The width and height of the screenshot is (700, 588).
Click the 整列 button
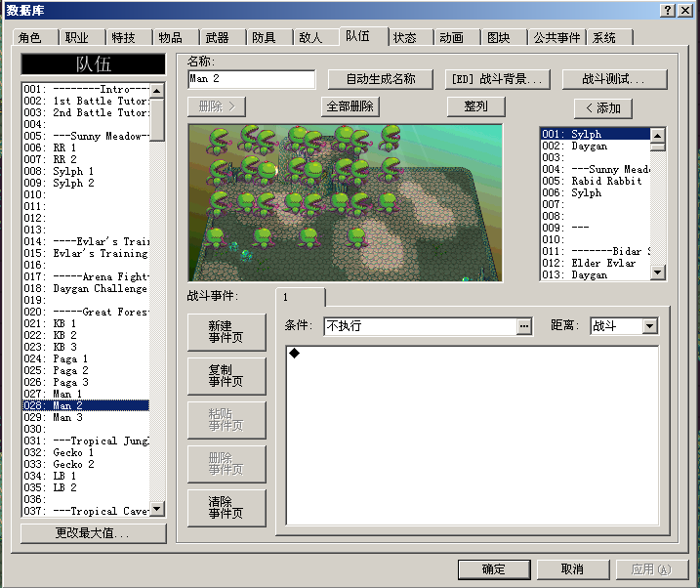tap(475, 106)
